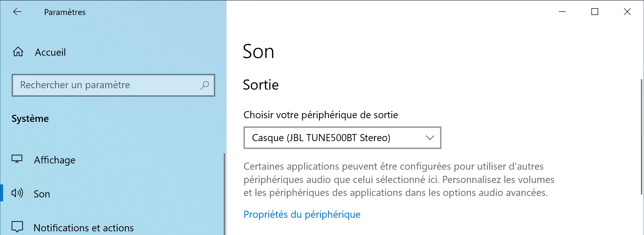644x235 pixels.
Task: Focus the Rechercher un paramètre field
Action: (x=113, y=85)
